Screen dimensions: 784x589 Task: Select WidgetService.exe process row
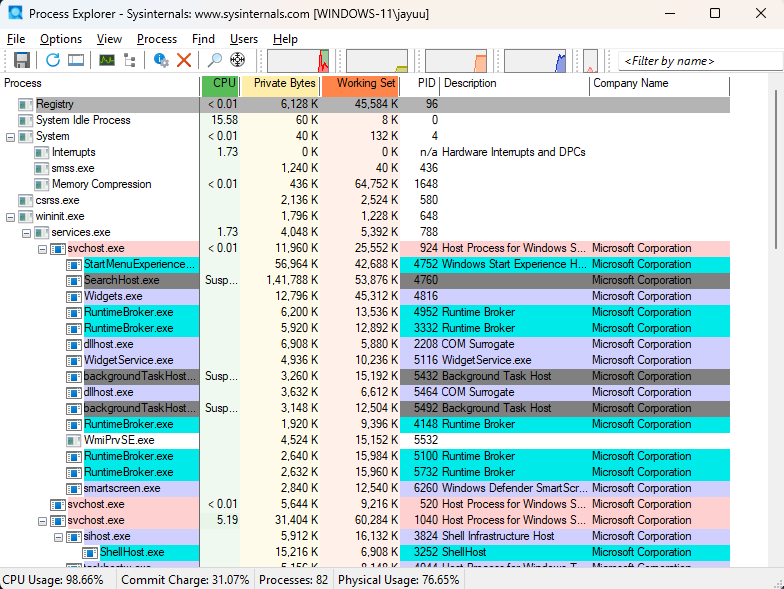coord(365,360)
